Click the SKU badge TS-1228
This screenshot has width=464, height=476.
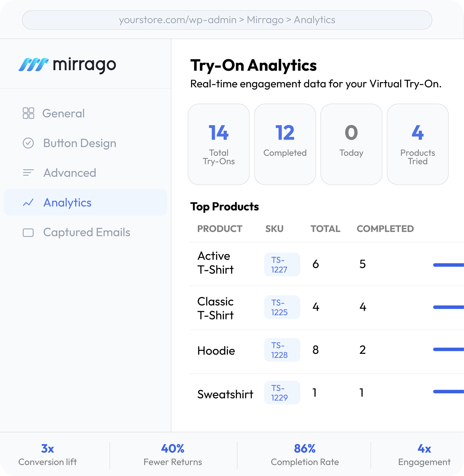tap(282, 350)
